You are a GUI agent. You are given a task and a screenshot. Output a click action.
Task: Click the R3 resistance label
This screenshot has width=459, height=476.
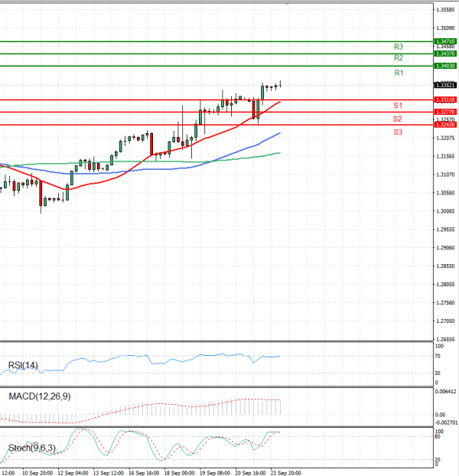tap(399, 47)
